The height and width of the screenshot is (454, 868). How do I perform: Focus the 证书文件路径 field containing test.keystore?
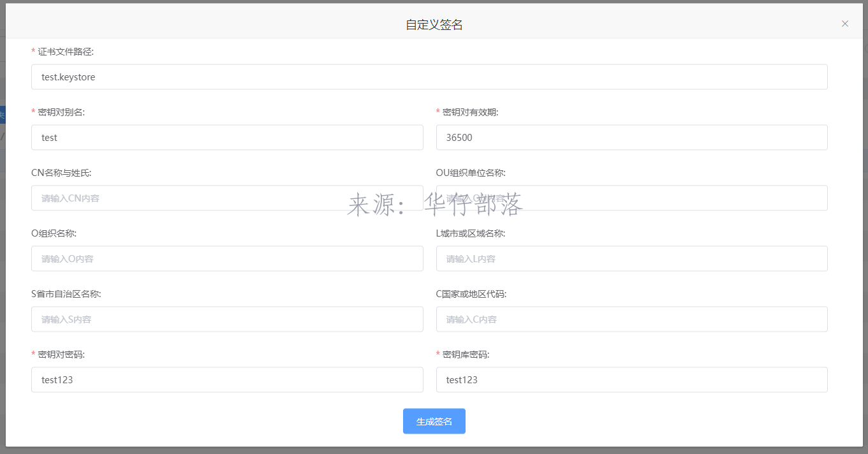click(429, 77)
